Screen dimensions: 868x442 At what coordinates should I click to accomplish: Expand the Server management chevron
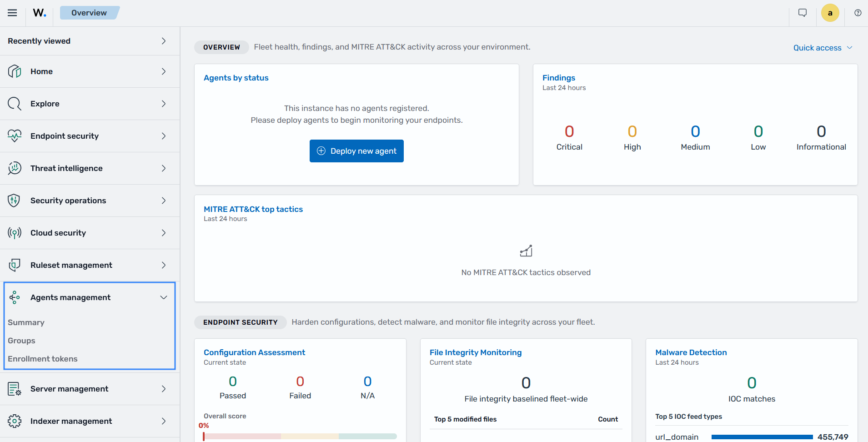point(164,389)
